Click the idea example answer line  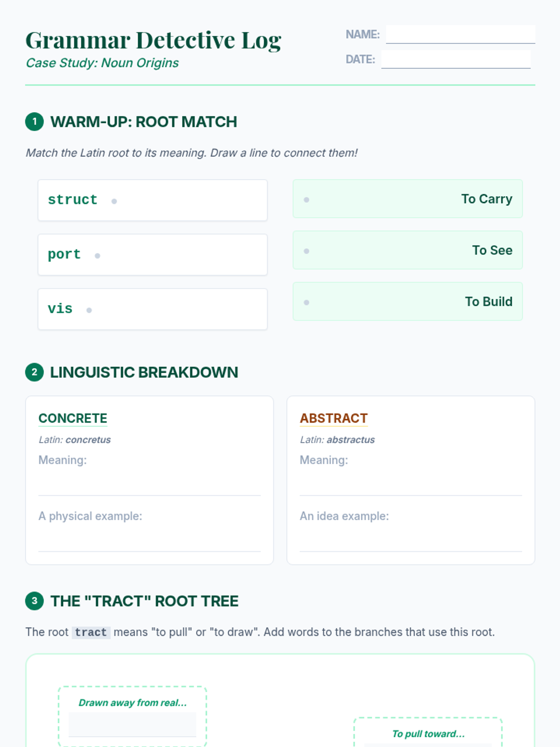tap(411, 542)
